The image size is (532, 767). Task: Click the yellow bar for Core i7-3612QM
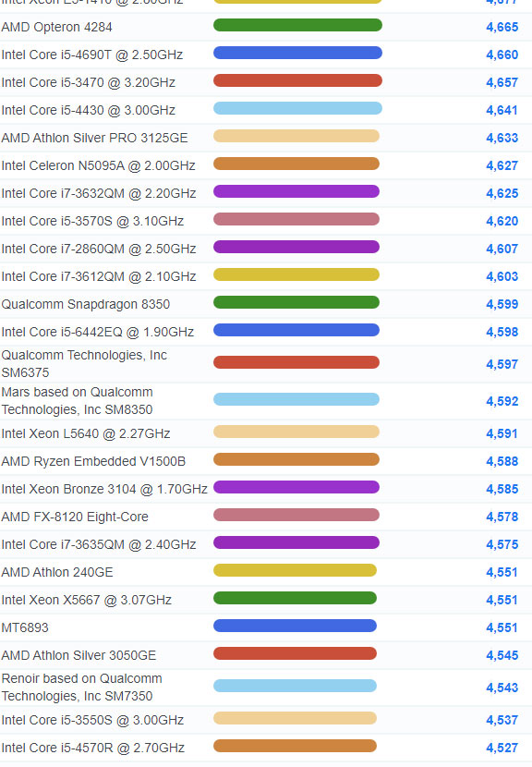coord(296,274)
